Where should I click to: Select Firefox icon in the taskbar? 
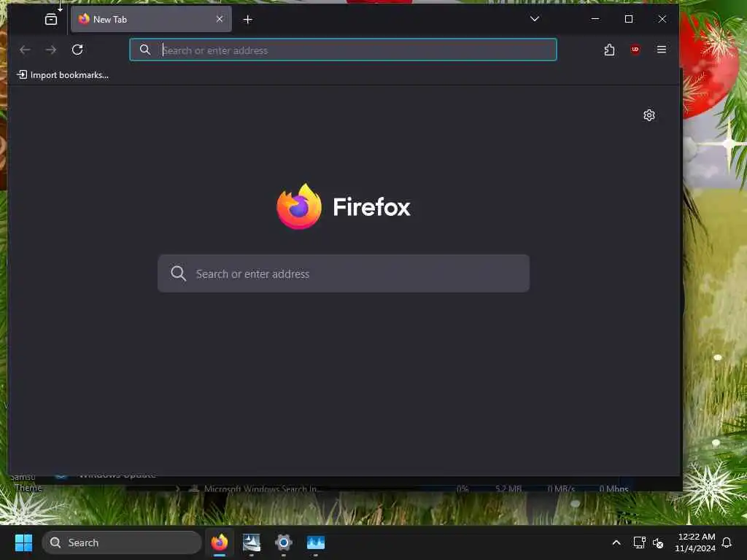(x=220, y=542)
